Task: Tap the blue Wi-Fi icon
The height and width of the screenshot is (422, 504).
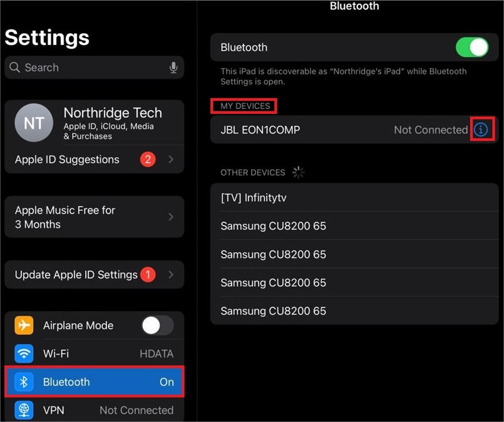Action: pos(24,354)
